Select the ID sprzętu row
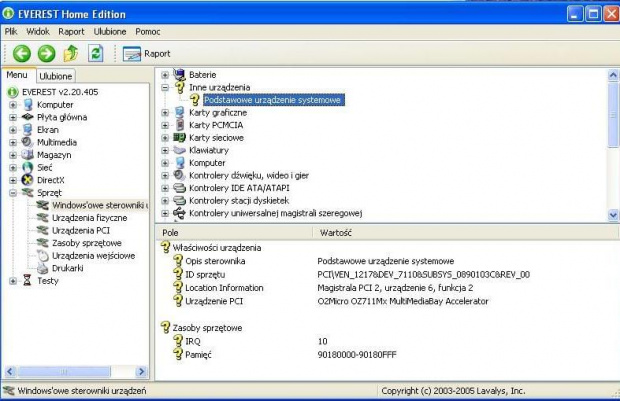This screenshot has height=401, width=620. [x=387, y=275]
